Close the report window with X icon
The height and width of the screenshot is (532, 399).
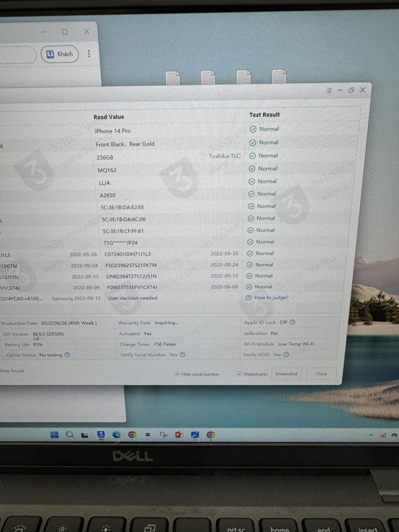point(363,89)
